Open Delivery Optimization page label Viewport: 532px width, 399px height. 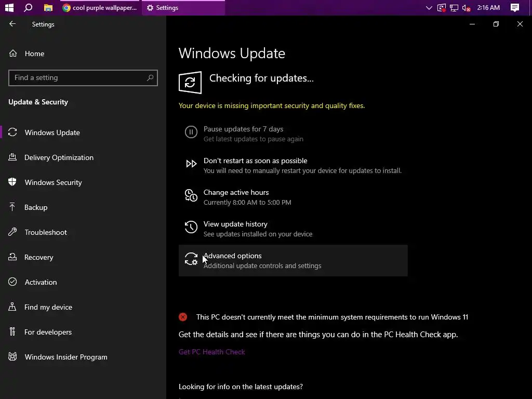tap(59, 157)
